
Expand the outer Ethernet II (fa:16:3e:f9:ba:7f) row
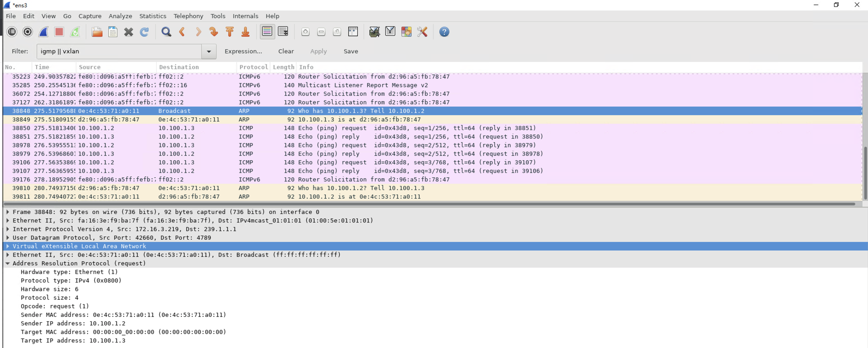8,221
